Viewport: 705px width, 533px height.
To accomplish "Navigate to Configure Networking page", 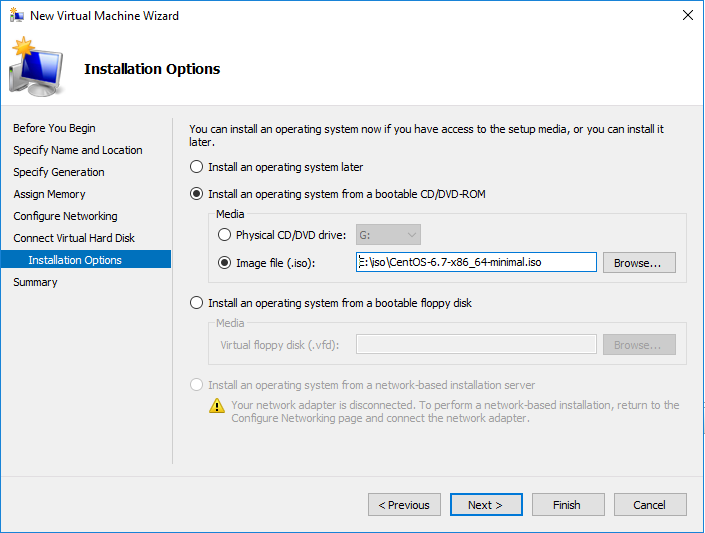I will (66, 216).
